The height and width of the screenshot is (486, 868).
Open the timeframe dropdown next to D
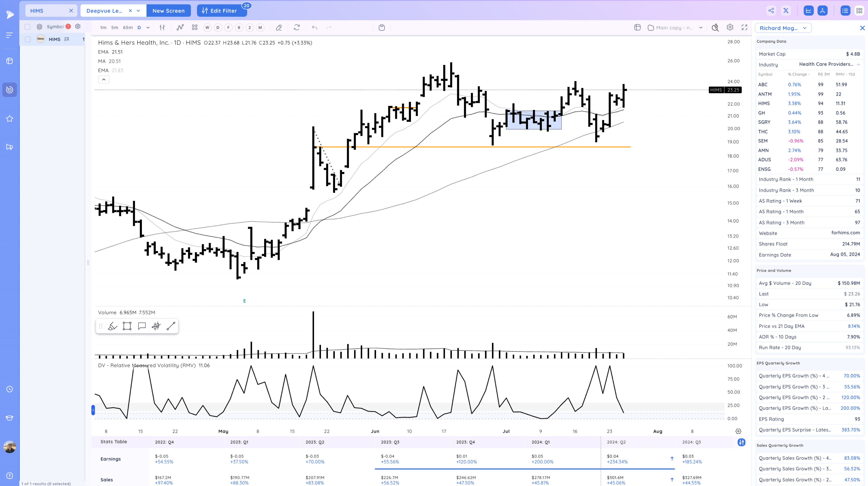[148, 28]
